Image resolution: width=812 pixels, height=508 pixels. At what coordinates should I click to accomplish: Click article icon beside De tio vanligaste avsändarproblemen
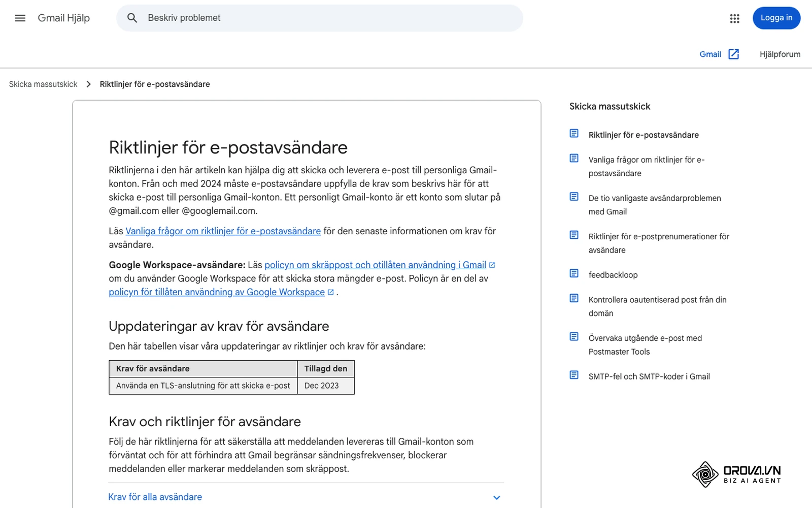(574, 197)
